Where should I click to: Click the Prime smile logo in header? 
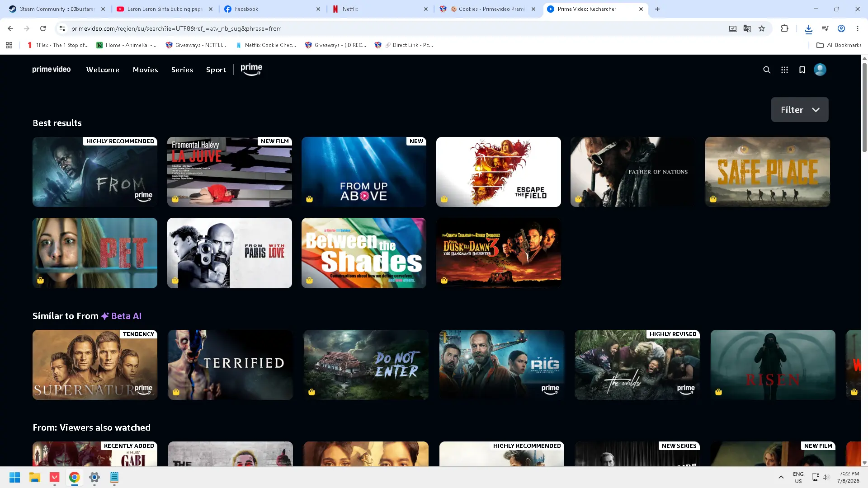tap(251, 70)
